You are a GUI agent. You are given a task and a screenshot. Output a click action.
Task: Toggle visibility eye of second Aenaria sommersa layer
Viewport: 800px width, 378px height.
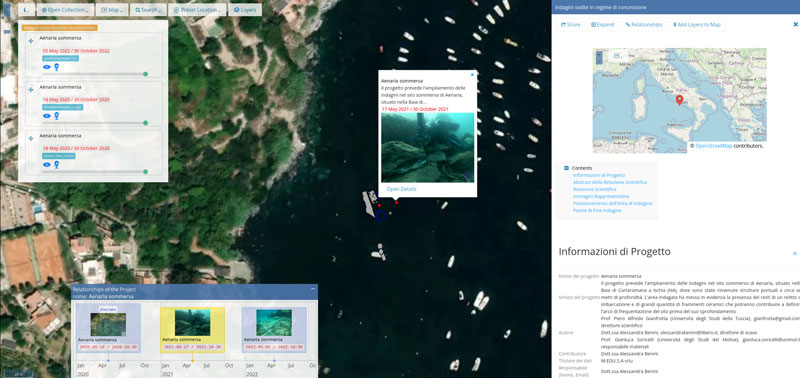pos(46,116)
